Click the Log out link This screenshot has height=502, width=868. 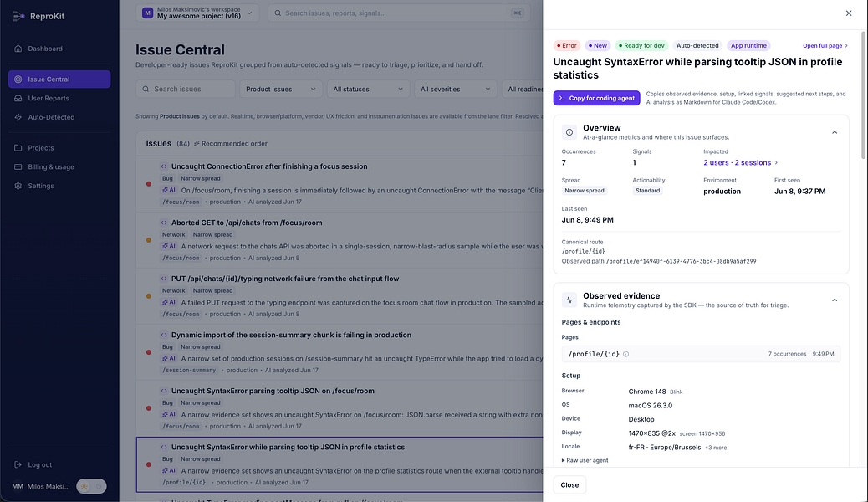[40, 465]
